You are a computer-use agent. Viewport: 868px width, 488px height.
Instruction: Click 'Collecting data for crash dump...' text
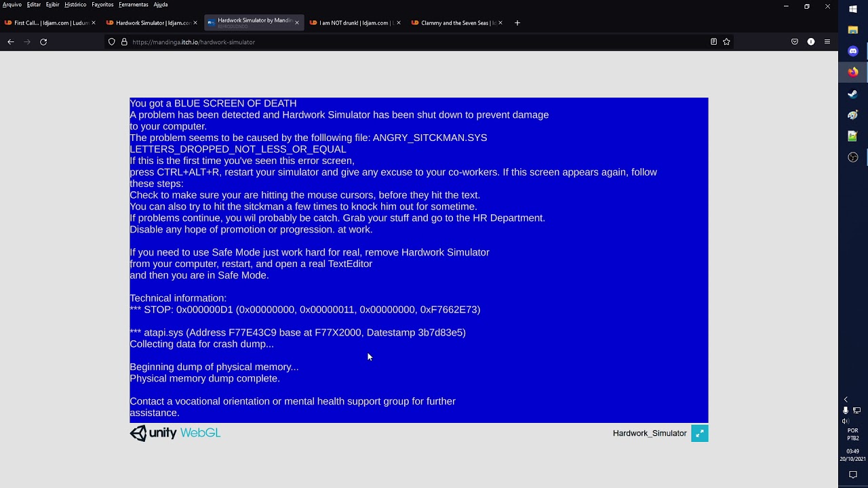pos(202,344)
